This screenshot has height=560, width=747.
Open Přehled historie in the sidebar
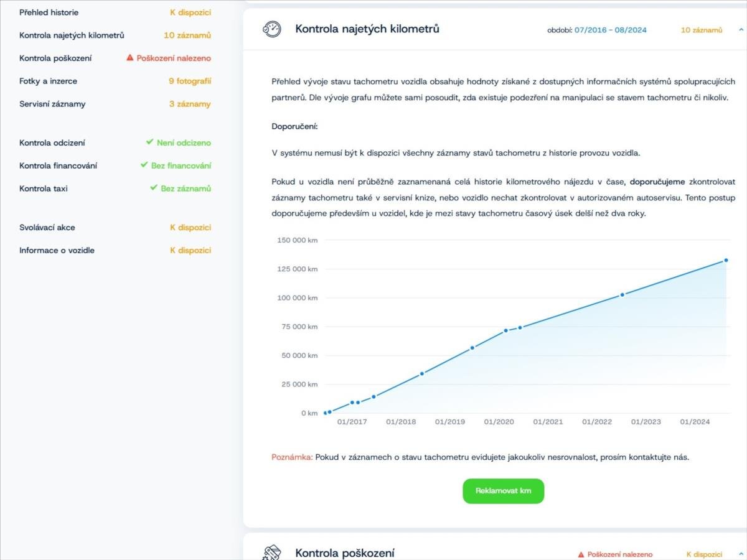coord(49,12)
